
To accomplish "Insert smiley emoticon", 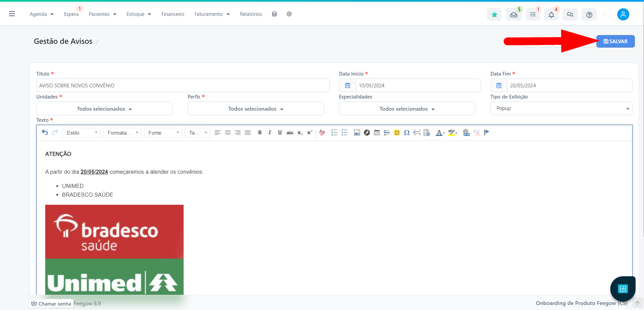I will (x=397, y=133).
